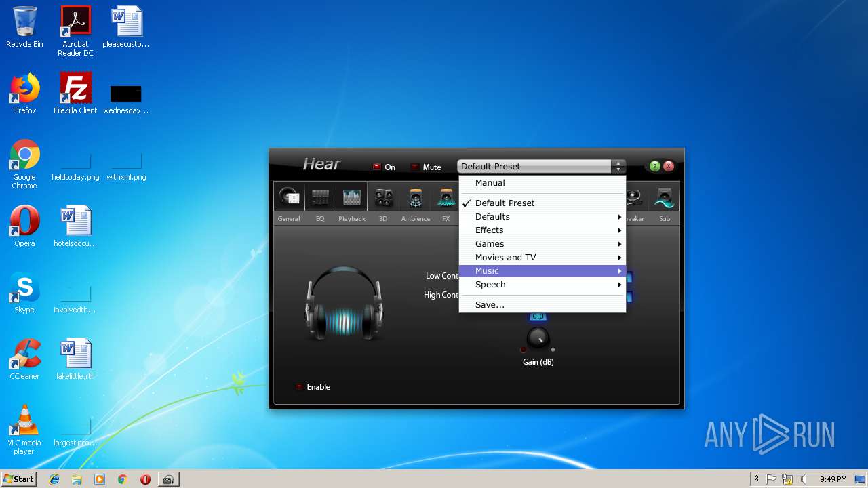Open hotelsdocu... Word document
Image resolution: width=868 pixels, height=488 pixels.
click(75, 226)
